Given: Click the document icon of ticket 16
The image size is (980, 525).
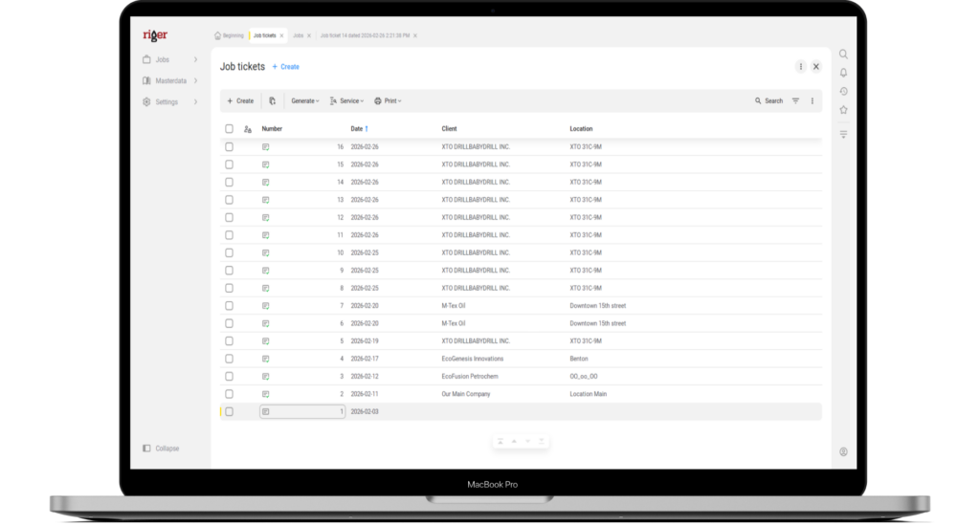Looking at the screenshot, I should tap(266, 146).
